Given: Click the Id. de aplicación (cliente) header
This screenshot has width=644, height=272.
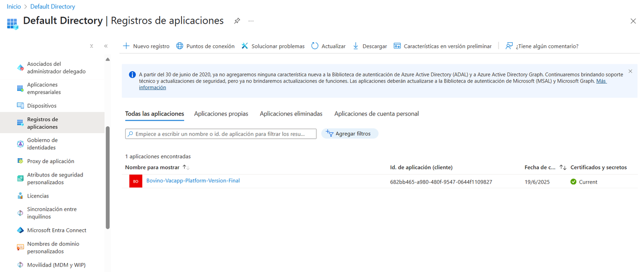Looking at the screenshot, I should point(421,167).
